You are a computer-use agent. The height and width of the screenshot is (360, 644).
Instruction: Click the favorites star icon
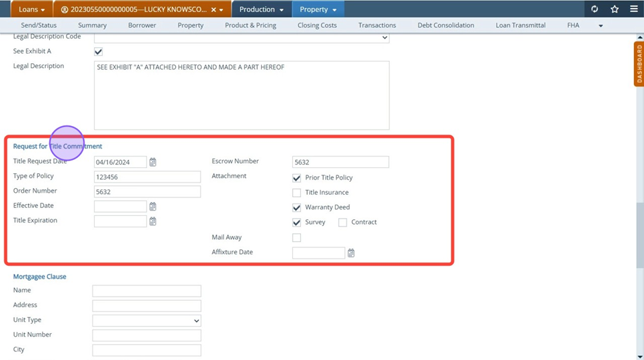click(x=615, y=9)
